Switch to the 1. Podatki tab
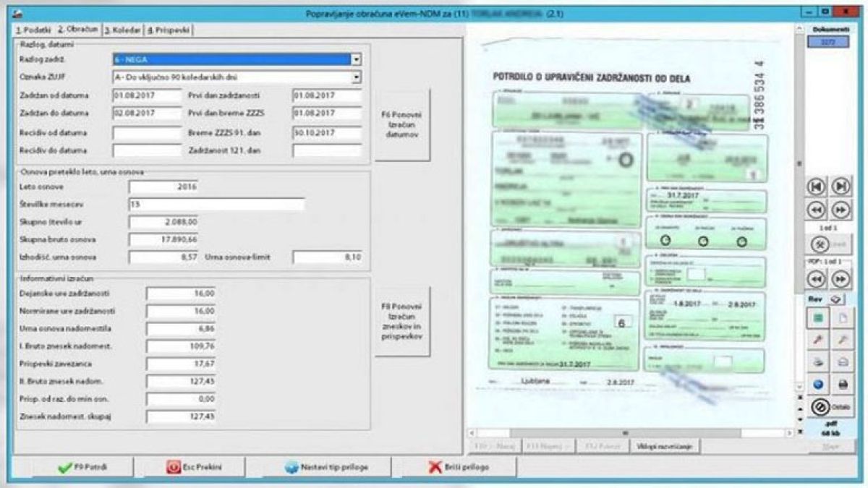This screenshot has height=488, width=868. [x=33, y=30]
